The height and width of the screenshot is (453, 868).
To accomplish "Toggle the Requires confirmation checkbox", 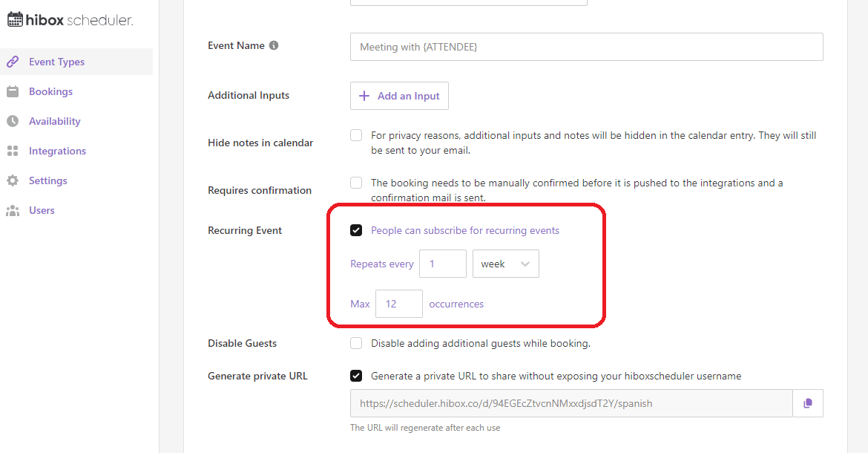I will pyautogui.click(x=356, y=183).
